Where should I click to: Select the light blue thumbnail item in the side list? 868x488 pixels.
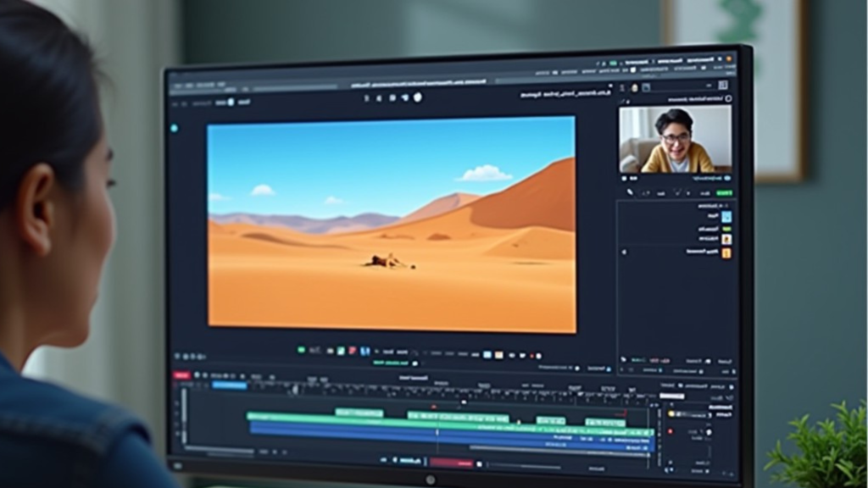tap(726, 216)
